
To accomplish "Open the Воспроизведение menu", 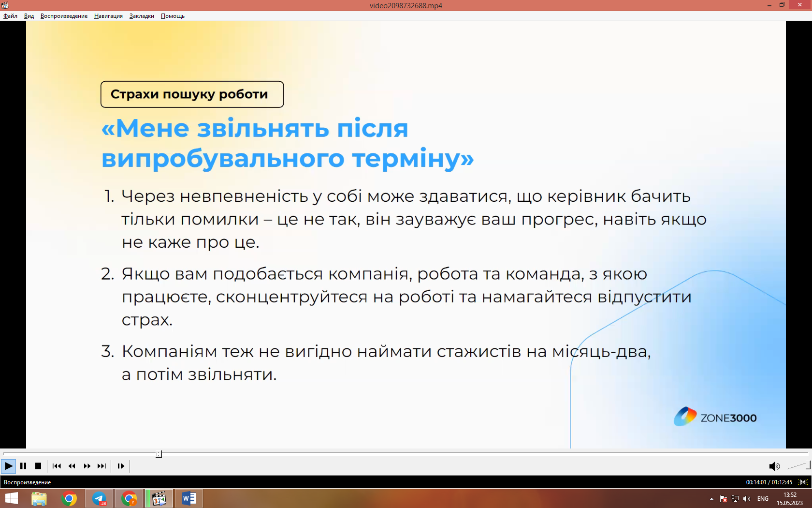I will point(64,16).
